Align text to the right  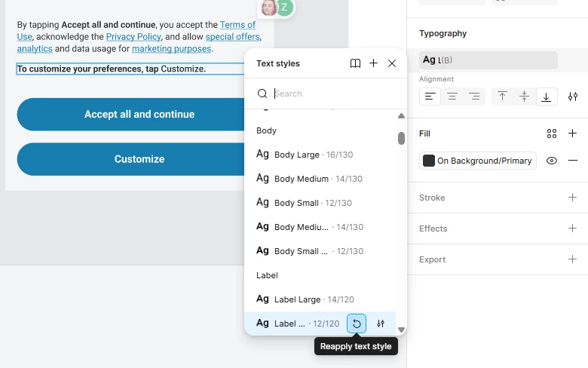pyautogui.click(x=474, y=97)
